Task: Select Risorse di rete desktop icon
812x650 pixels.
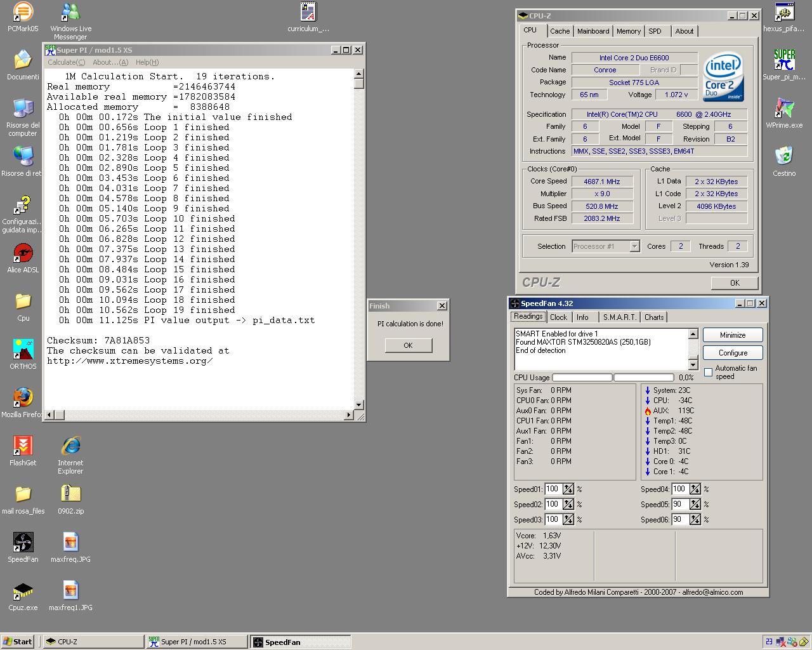Action: click(23, 161)
